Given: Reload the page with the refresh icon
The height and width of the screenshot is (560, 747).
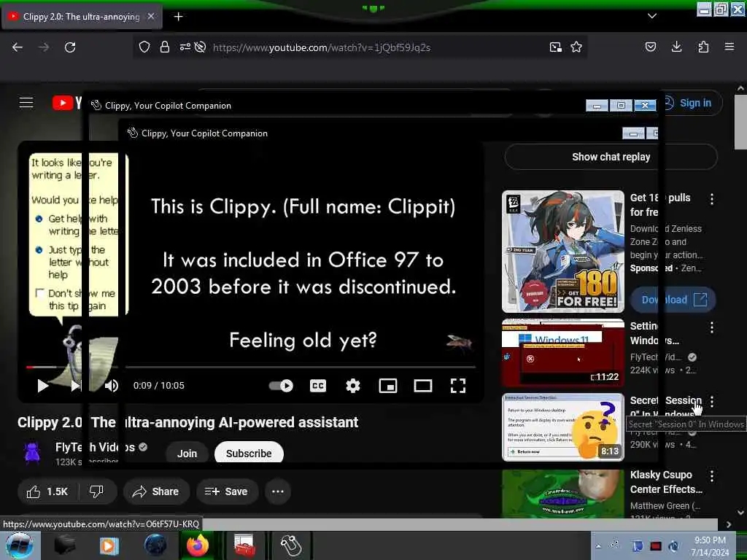Looking at the screenshot, I should (70, 47).
